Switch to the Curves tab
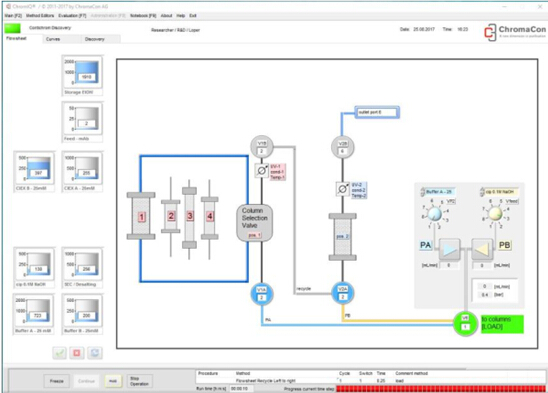 53,39
